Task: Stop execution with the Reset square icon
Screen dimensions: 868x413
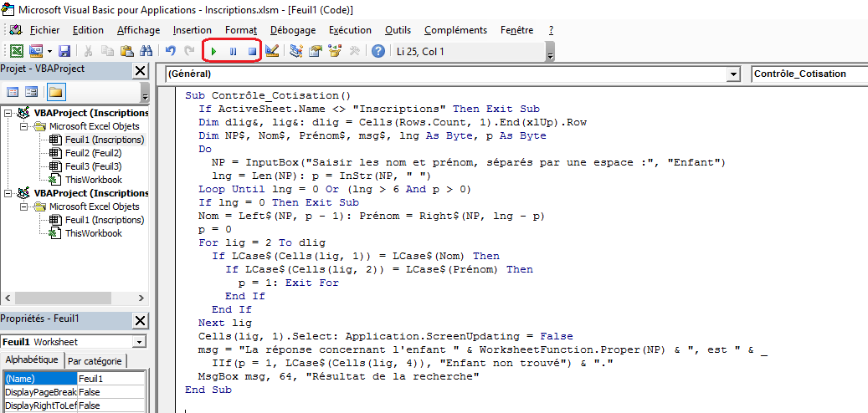Action: (x=251, y=52)
